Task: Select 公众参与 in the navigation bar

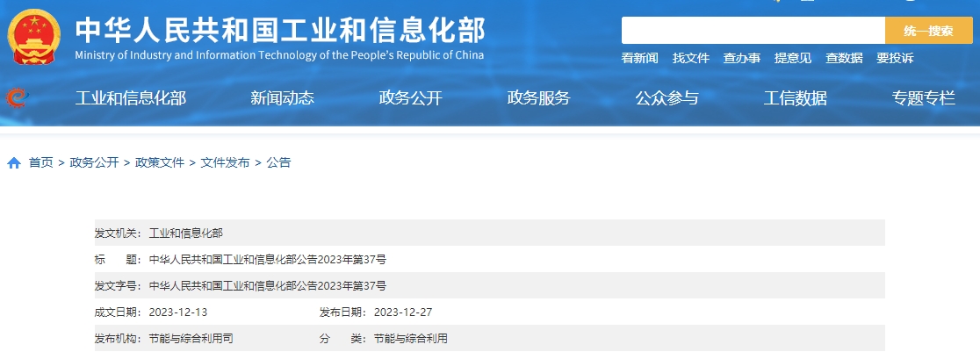Action: (667, 98)
